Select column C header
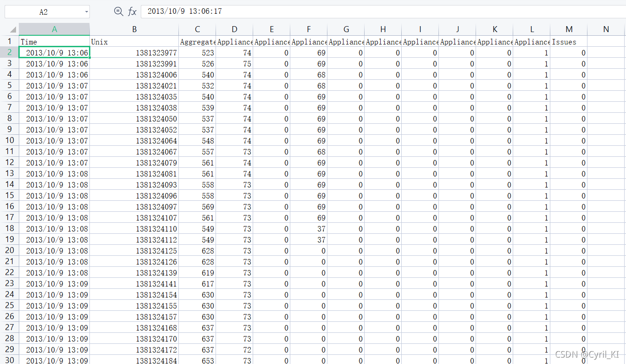Viewport: 626px width, 364px height. tap(197, 29)
